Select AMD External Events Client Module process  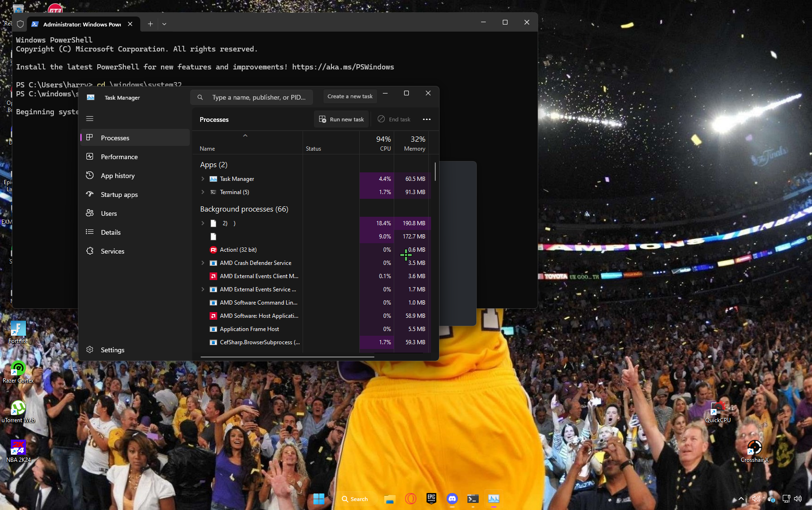pos(311,276)
